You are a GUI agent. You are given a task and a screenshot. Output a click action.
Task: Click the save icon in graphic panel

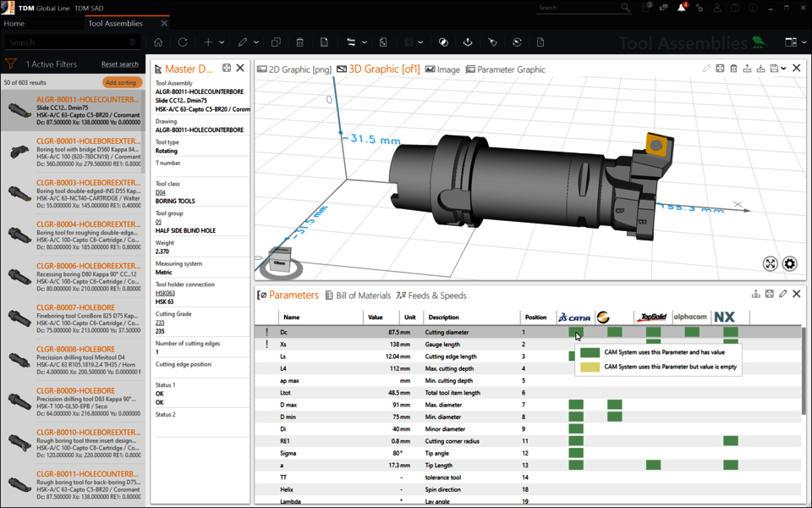[774, 69]
